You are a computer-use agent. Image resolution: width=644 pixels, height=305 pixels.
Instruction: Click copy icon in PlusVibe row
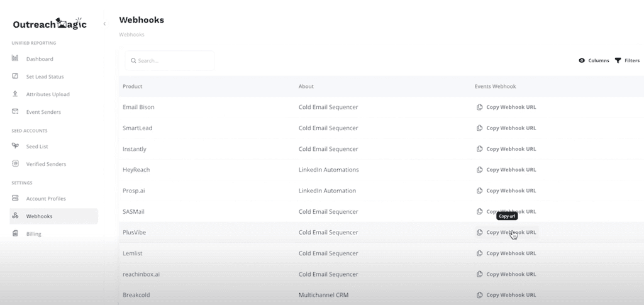pos(479,232)
